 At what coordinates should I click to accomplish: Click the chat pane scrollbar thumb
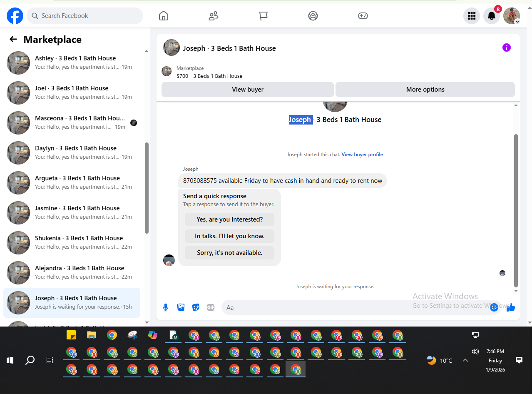[x=516, y=211]
